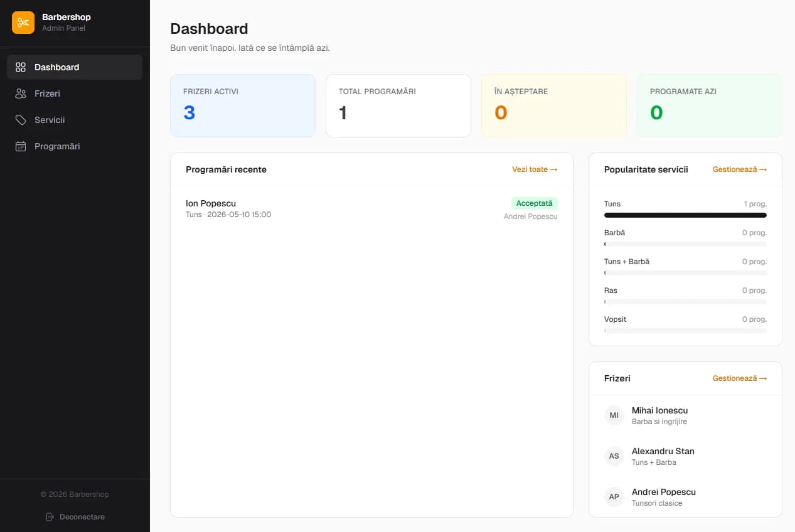The image size is (795, 532).
Task: Click the Programate azi stat card
Action: click(x=710, y=105)
